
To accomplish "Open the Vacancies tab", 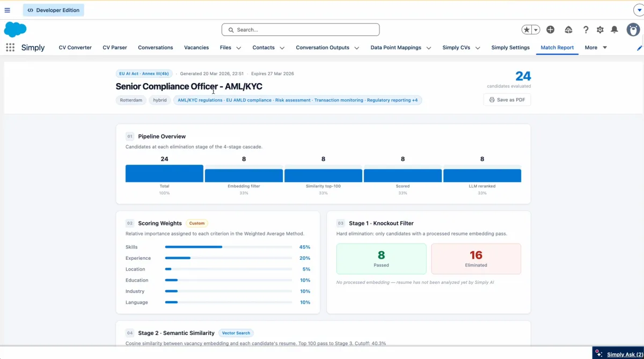I will pyautogui.click(x=196, y=48).
